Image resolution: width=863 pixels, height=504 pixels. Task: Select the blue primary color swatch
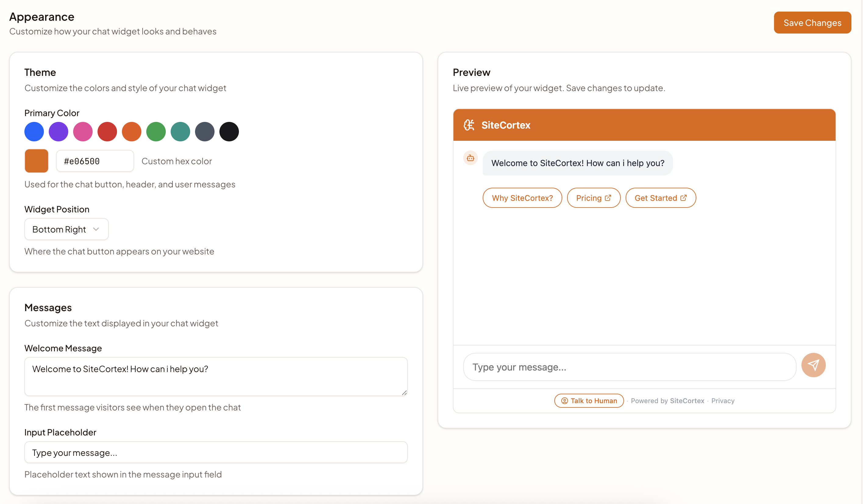(34, 131)
